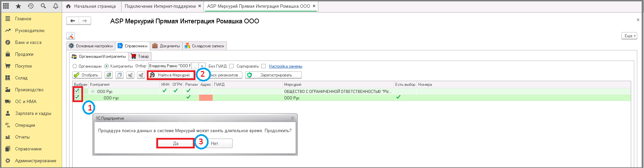644x168 pixels.
Task: Confirm the dialog with Да
Action: pos(176,143)
